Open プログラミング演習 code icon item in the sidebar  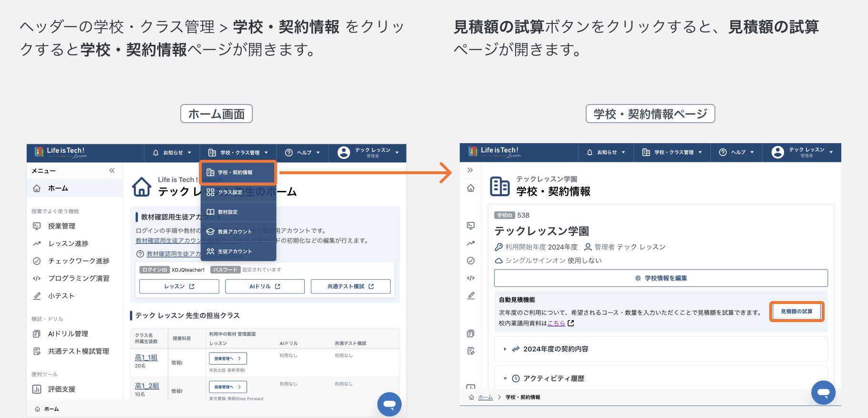71,278
